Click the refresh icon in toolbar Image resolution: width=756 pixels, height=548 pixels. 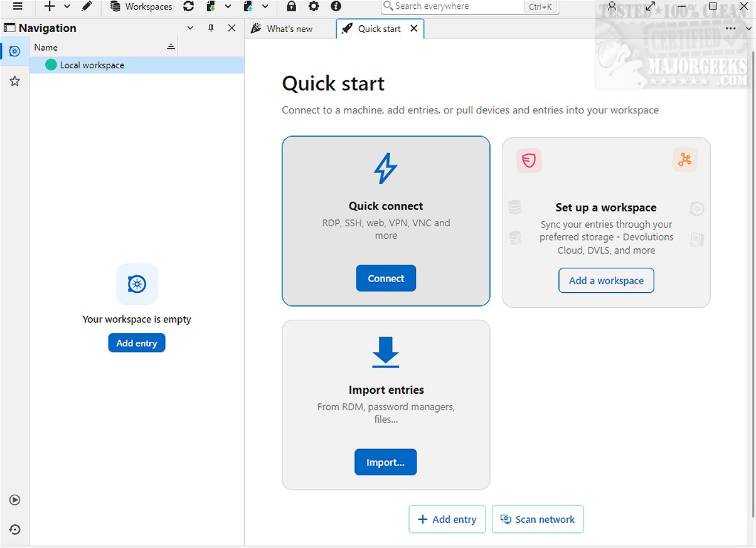(188, 6)
